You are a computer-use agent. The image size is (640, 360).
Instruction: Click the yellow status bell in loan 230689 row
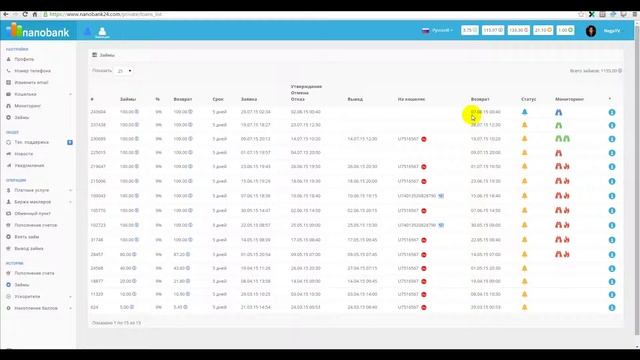click(x=524, y=139)
